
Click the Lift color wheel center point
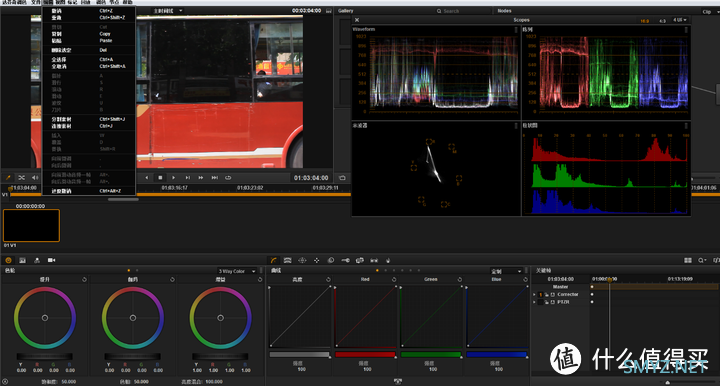click(45, 318)
